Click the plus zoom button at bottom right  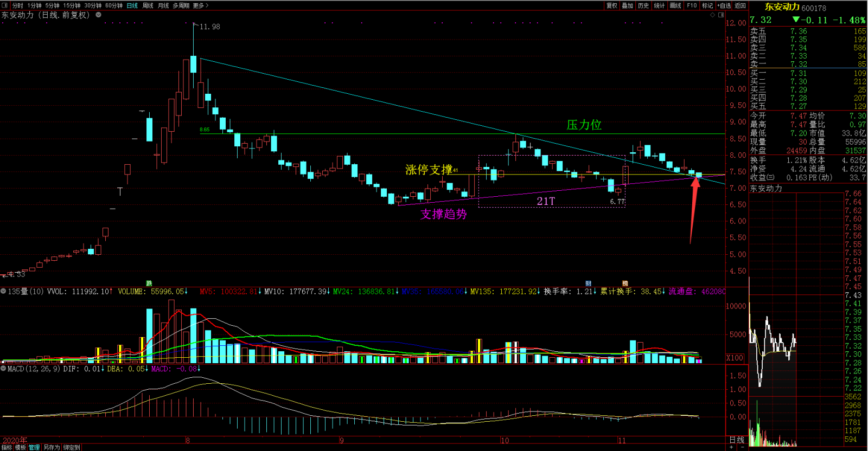click(732, 447)
